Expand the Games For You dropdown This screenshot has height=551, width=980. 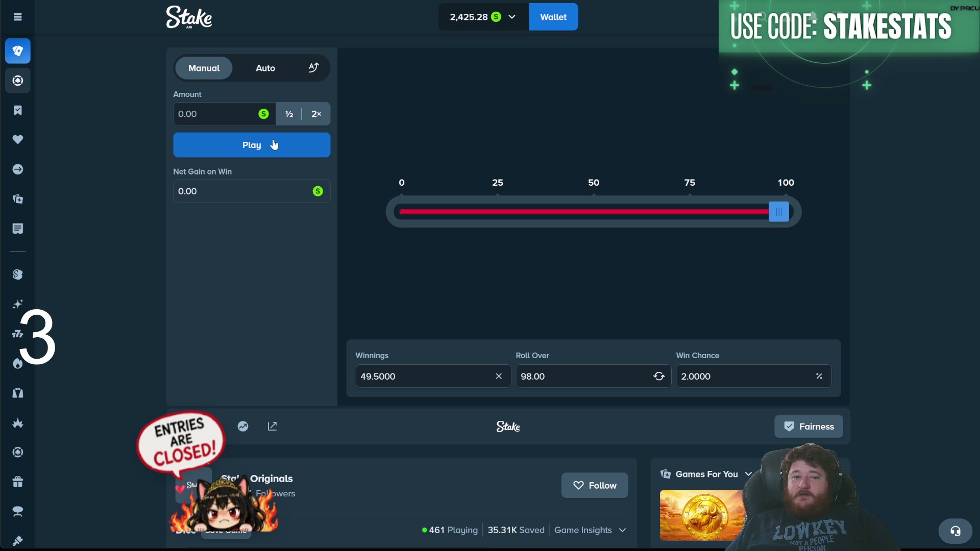tap(748, 474)
